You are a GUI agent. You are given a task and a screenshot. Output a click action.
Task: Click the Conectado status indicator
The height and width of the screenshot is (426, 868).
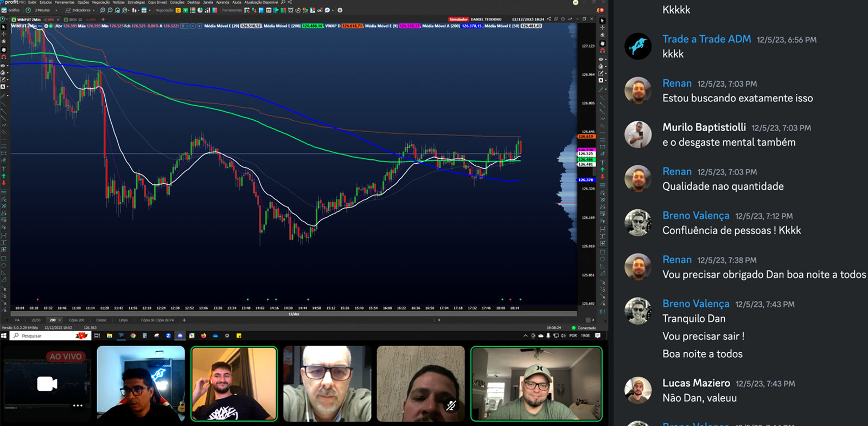pyautogui.click(x=584, y=327)
